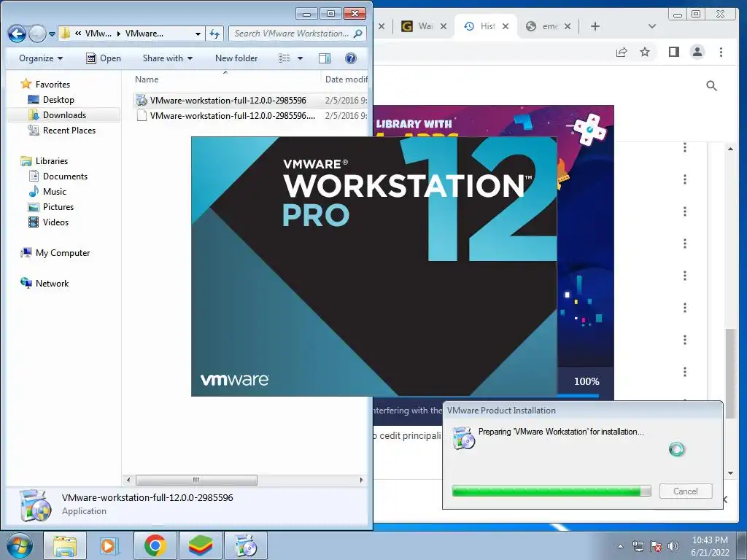Screen dimensions: 747x560
Task: Close the emc tab
Action: tap(568, 26)
